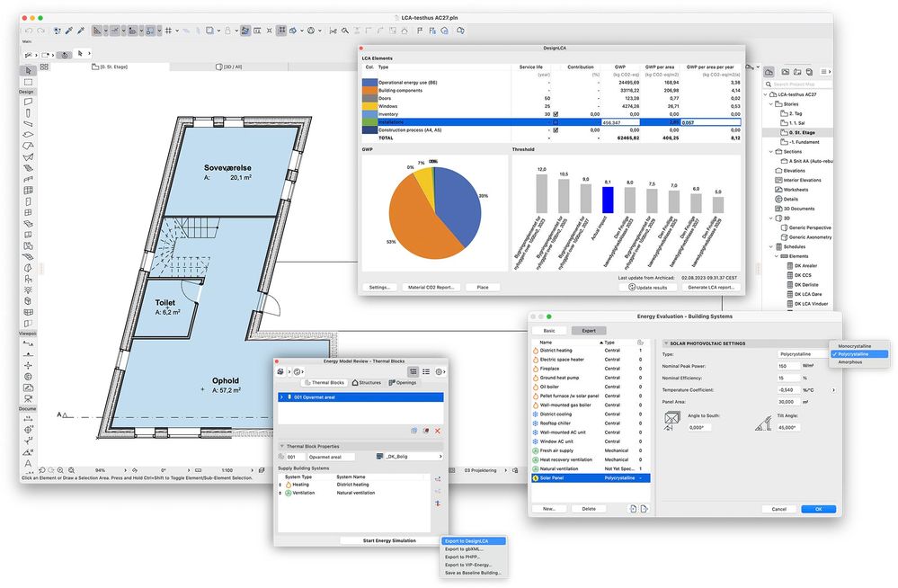Image resolution: width=898 pixels, height=588 pixels.
Task: Choose Save as Baseline Building menu item
Action: click(x=474, y=573)
